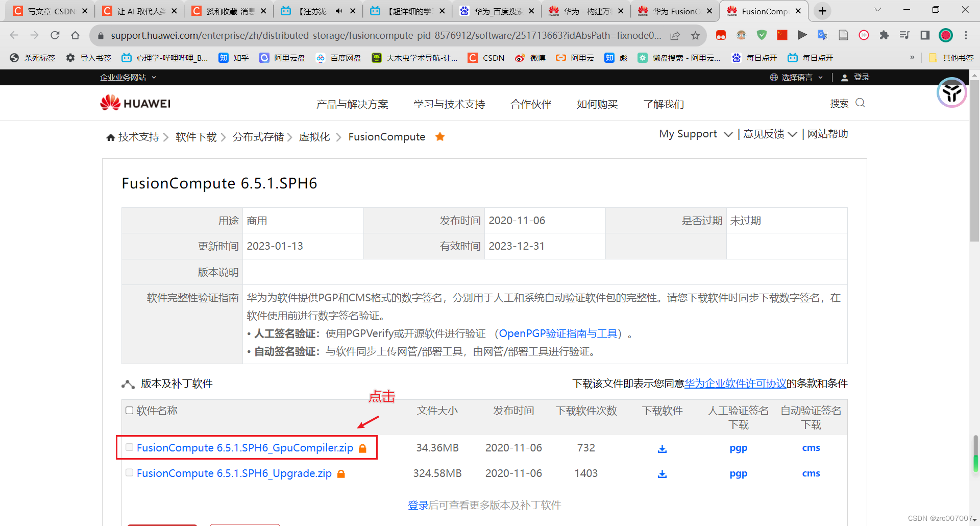The image size is (980, 526).
Task: Click cms signature for Upgrade.zip
Action: [x=811, y=473]
